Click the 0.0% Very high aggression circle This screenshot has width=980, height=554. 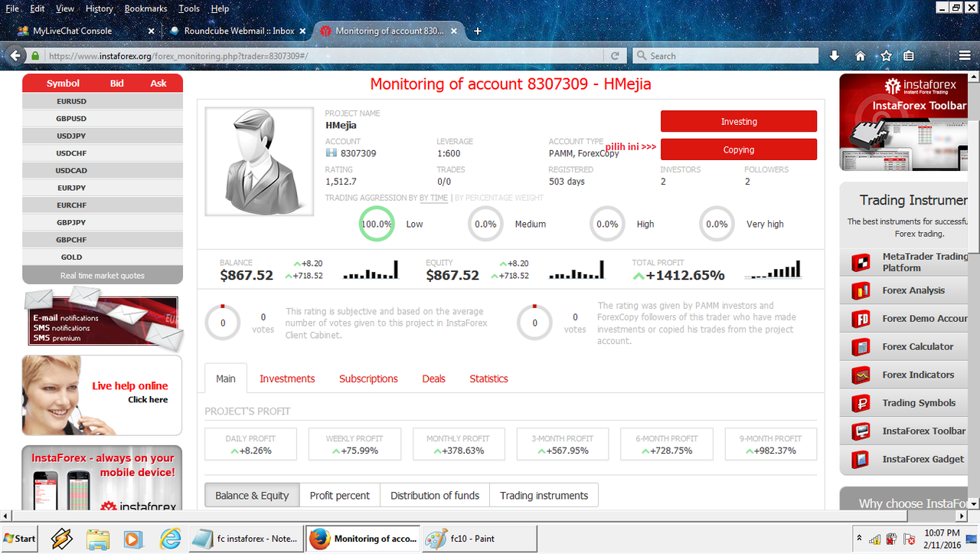click(717, 224)
